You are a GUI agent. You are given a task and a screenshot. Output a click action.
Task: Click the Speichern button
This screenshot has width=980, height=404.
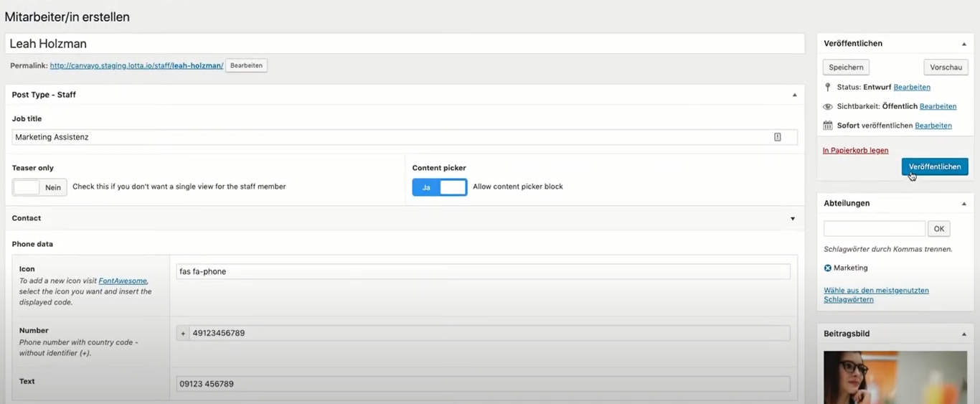tap(846, 67)
